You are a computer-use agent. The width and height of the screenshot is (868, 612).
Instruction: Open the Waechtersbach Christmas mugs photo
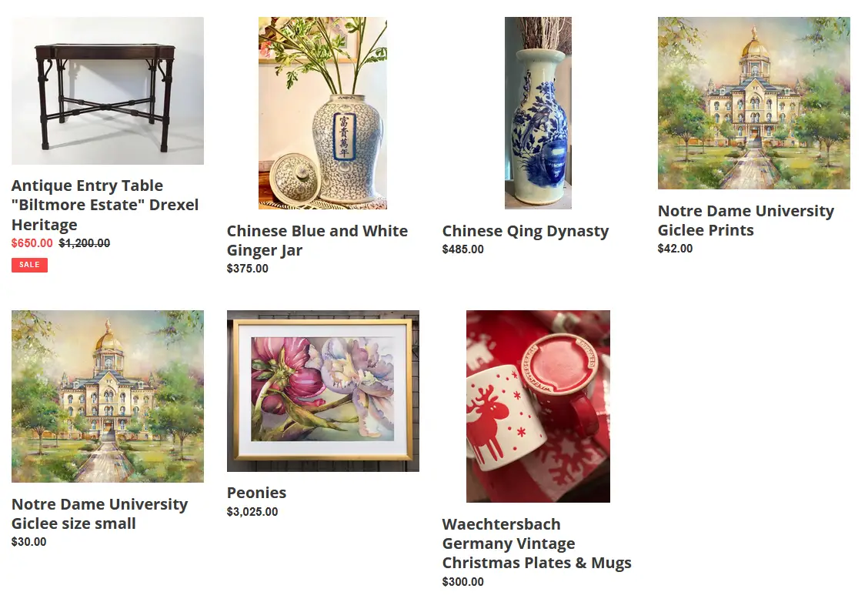pyautogui.click(x=538, y=406)
